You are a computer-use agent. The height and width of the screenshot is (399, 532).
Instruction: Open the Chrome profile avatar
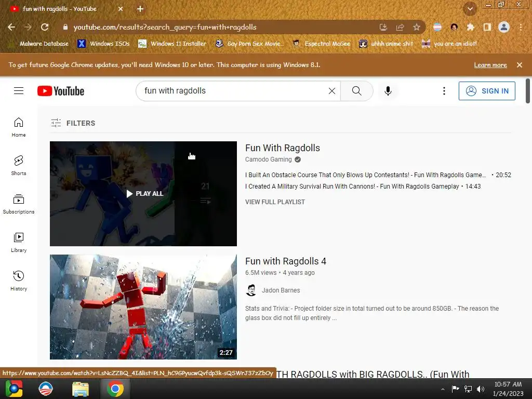(x=504, y=27)
